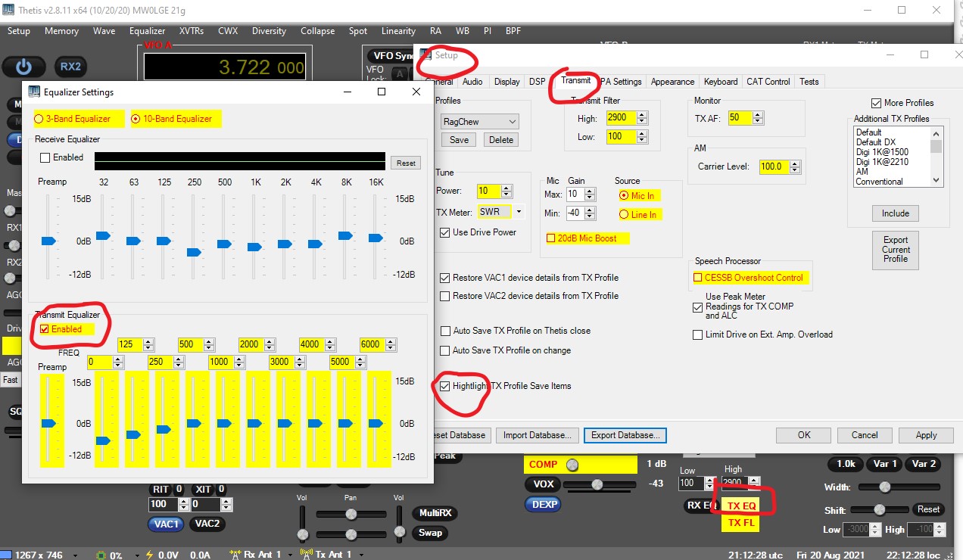Enable the VAC1 audio button
Image resolution: width=963 pixels, height=560 pixels.
[x=166, y=524]
